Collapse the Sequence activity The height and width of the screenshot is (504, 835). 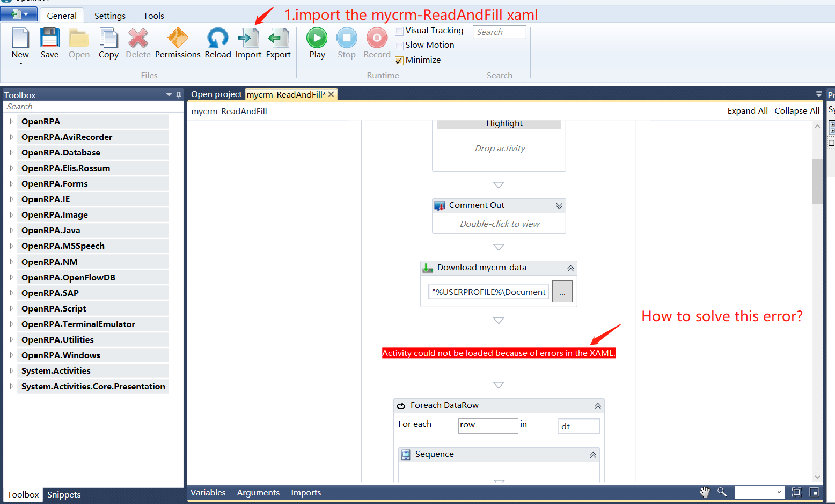pos(593,455)
